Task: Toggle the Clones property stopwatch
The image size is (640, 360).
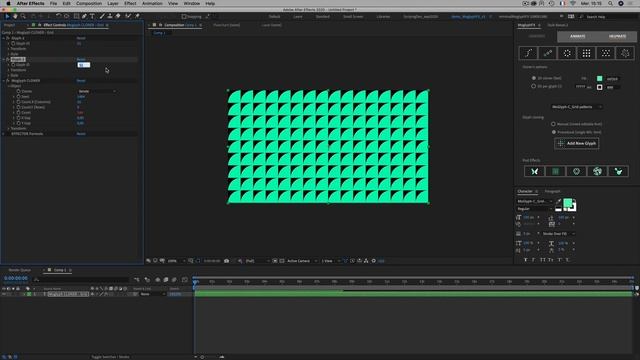Action: pyautogui.click(x=18, y=91)
